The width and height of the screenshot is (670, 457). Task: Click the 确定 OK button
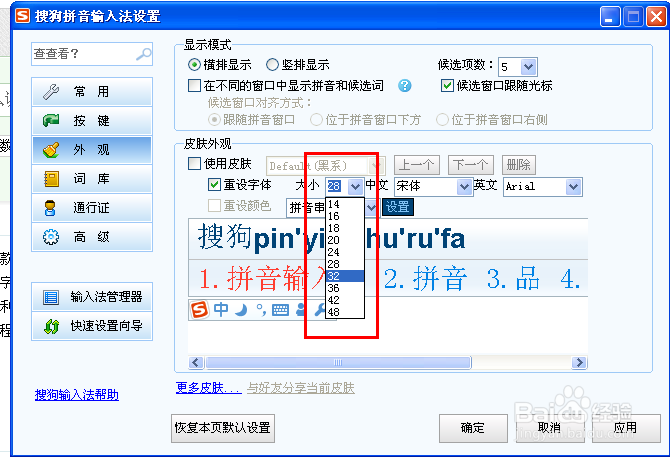pyautogui.click(x=473, y=428)
